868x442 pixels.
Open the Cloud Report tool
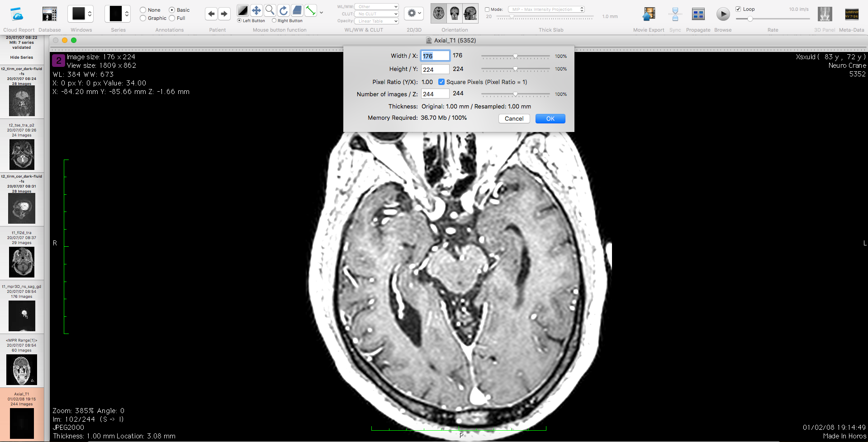[x=17, y=14]
